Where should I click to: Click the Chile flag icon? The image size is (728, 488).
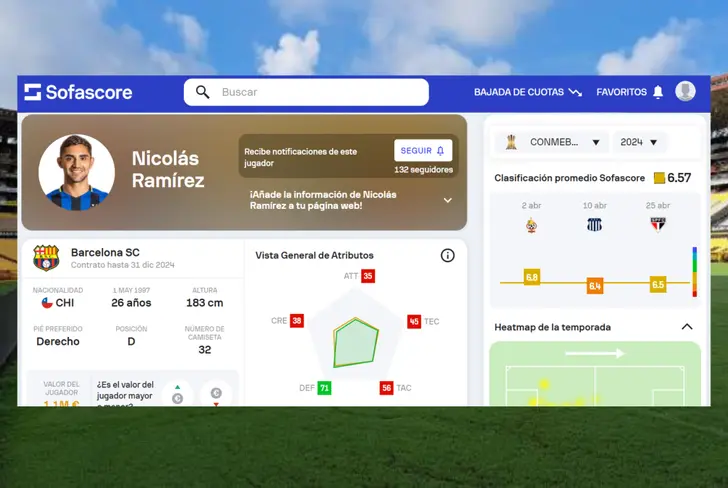[47, 303]
